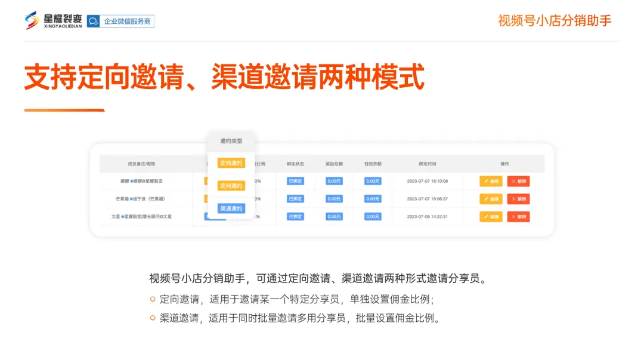Unbind the member bound at 15:06:37
This screenshot has height=363, width=644.
click(x=518, y=199)
